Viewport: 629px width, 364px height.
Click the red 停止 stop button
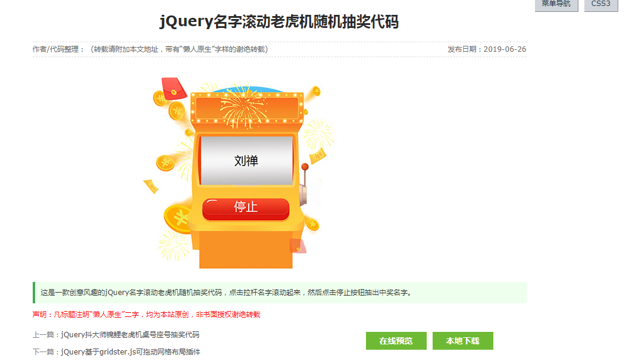tap(246, 208)
